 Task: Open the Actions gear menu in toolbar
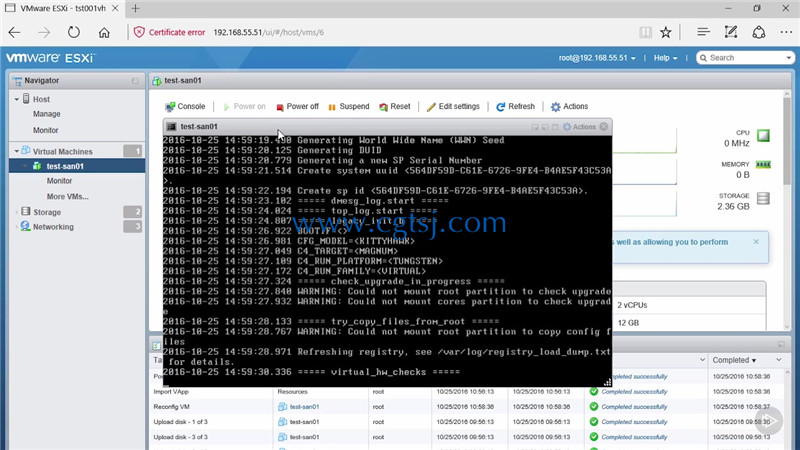(569, 106)
